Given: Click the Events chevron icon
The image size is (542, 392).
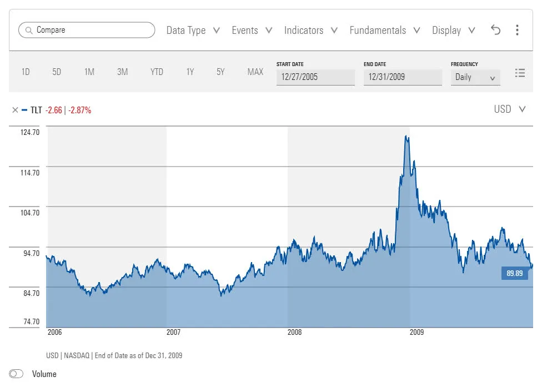Looking at the screenshot, I should point(269,31).
